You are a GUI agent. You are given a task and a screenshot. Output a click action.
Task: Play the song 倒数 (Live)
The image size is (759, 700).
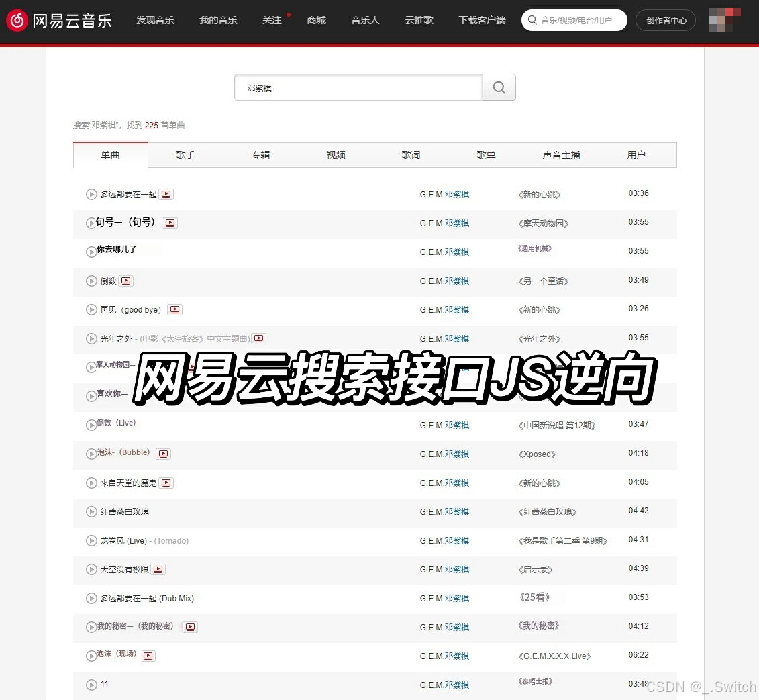click(91, 425)
